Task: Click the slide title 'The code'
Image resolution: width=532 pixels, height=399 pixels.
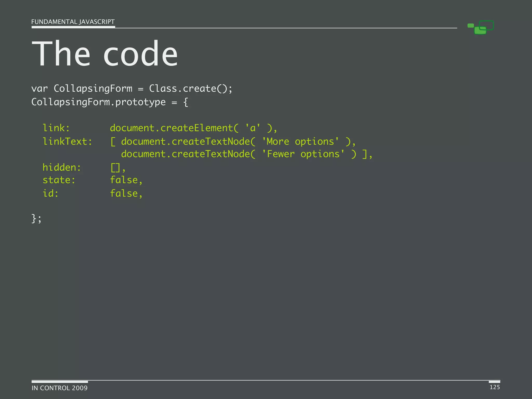Action: pos(105,54)
